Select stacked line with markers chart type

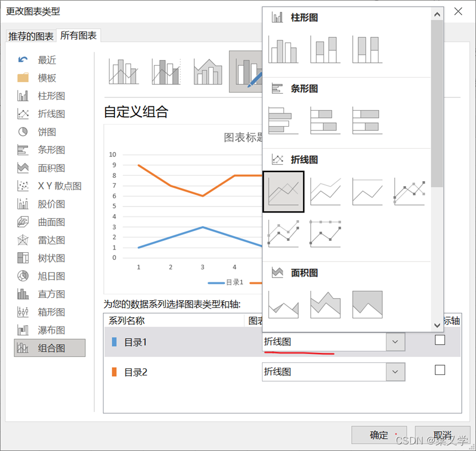point(283,233)
